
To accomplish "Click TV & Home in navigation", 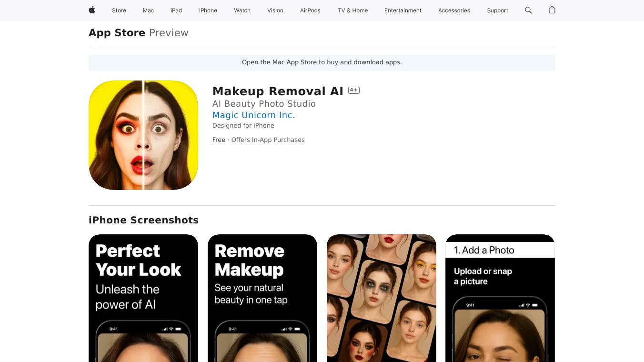I will point(353,10).
